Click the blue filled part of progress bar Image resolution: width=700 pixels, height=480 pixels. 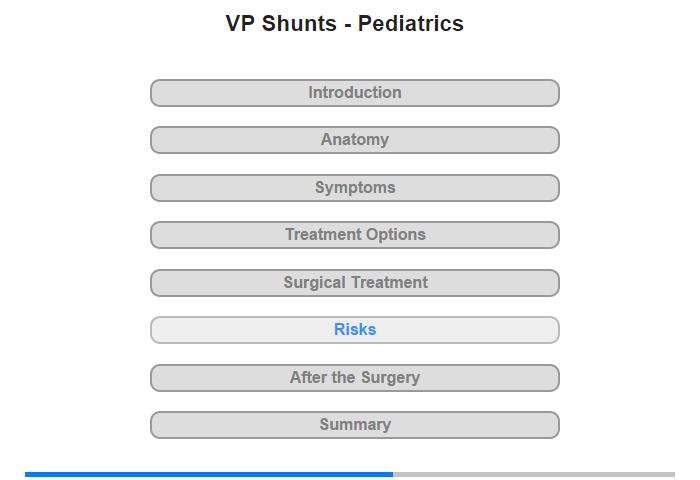click(x=208, y=474)
